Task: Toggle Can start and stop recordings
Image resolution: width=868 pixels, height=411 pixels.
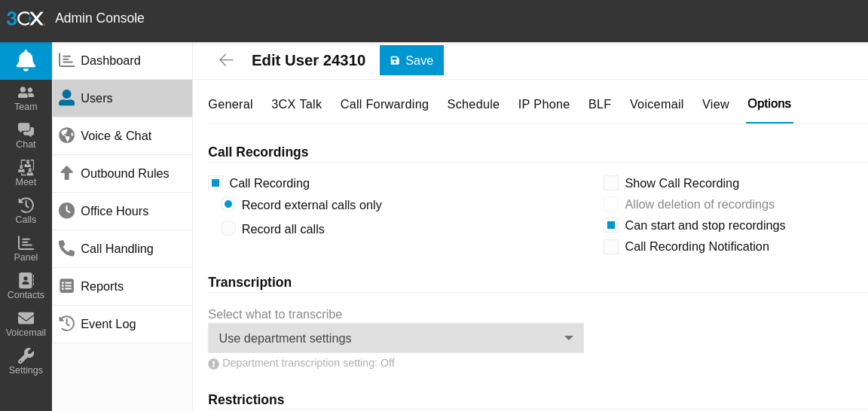Action: coord(610,225)
